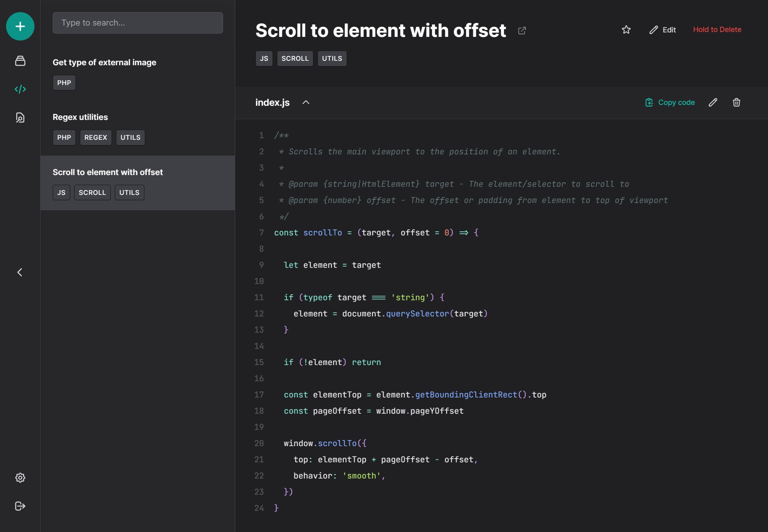Click the green plus new snippet button
Image resolution: width=768 pixels, height=532 pixels.
point(20,26)
